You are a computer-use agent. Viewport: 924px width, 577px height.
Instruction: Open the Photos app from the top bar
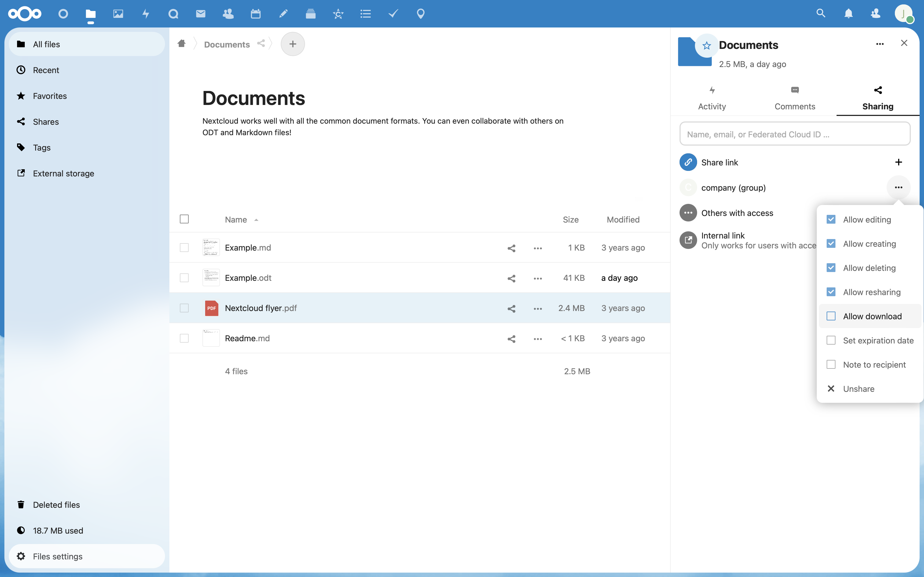[x=118, y=14]
